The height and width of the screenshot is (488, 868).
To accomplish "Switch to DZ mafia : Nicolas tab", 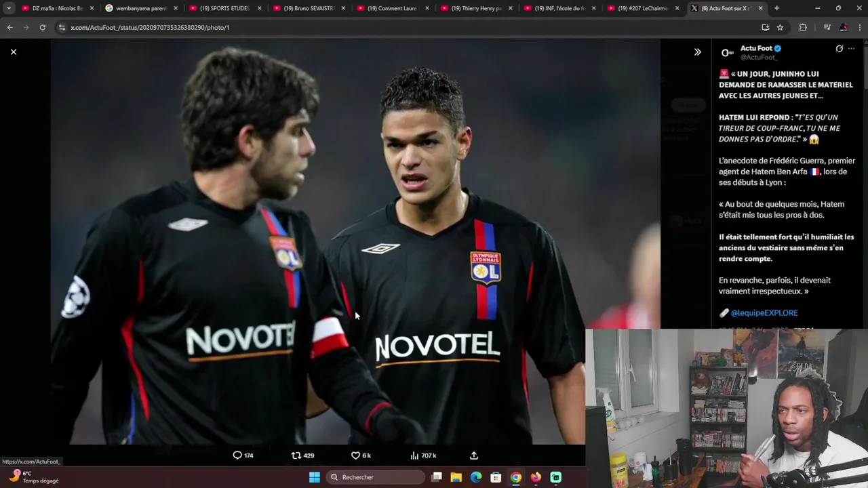I will (x=57, y=8).
